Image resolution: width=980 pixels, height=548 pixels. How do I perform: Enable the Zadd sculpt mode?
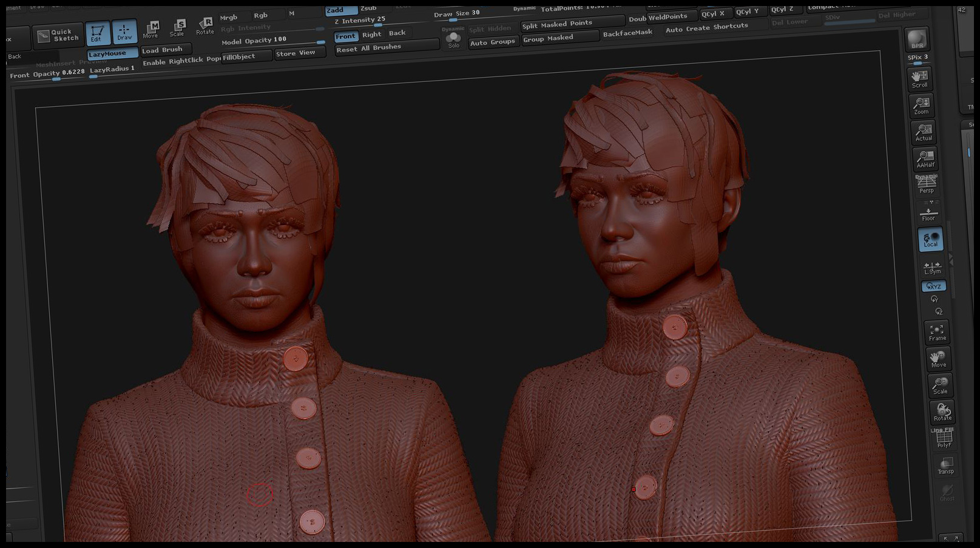(340, 10)
